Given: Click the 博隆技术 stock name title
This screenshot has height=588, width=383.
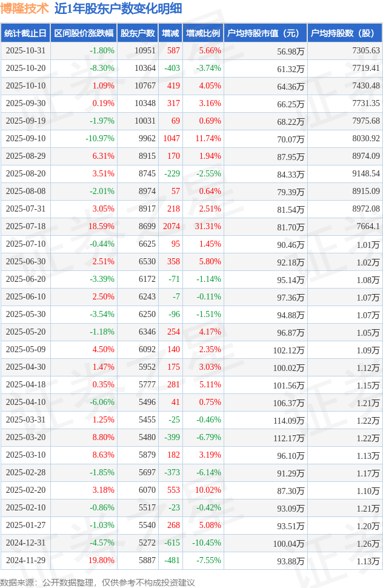Looking at the screenshot, I should coord(25,9).
